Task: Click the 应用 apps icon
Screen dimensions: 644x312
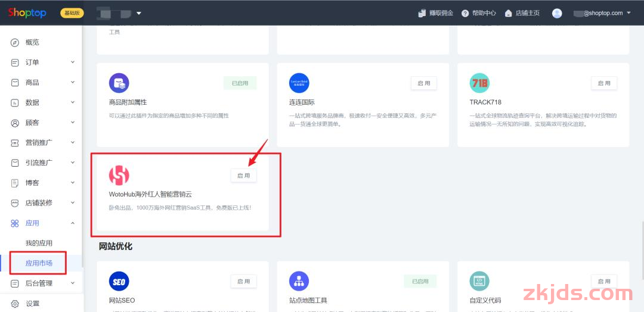Action: tap(15, 223)
